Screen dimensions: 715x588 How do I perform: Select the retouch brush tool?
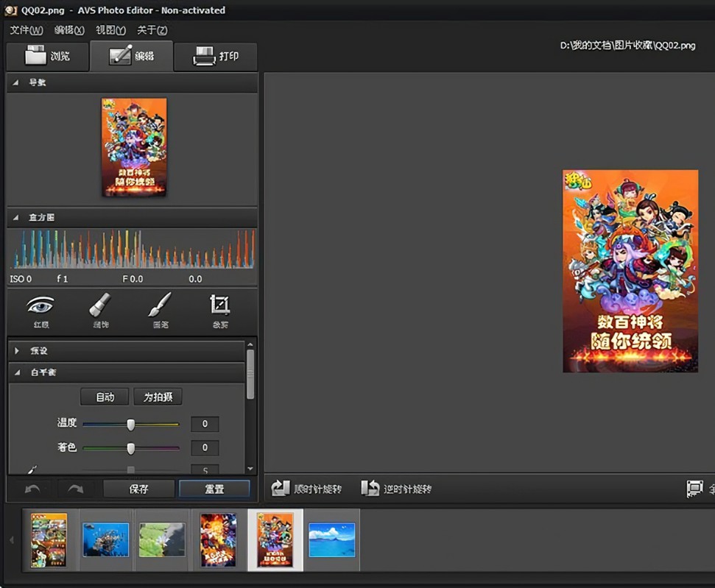[x=100, y=311]
